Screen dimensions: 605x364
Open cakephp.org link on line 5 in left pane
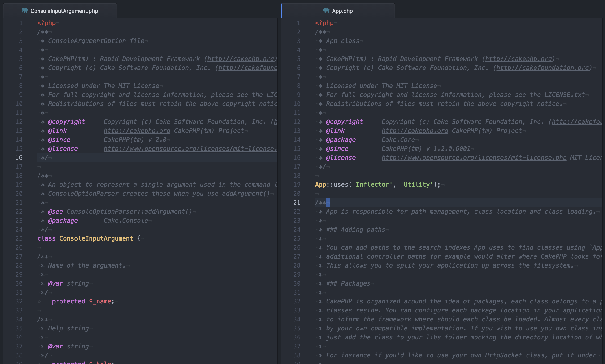click(x=240, y=59)
